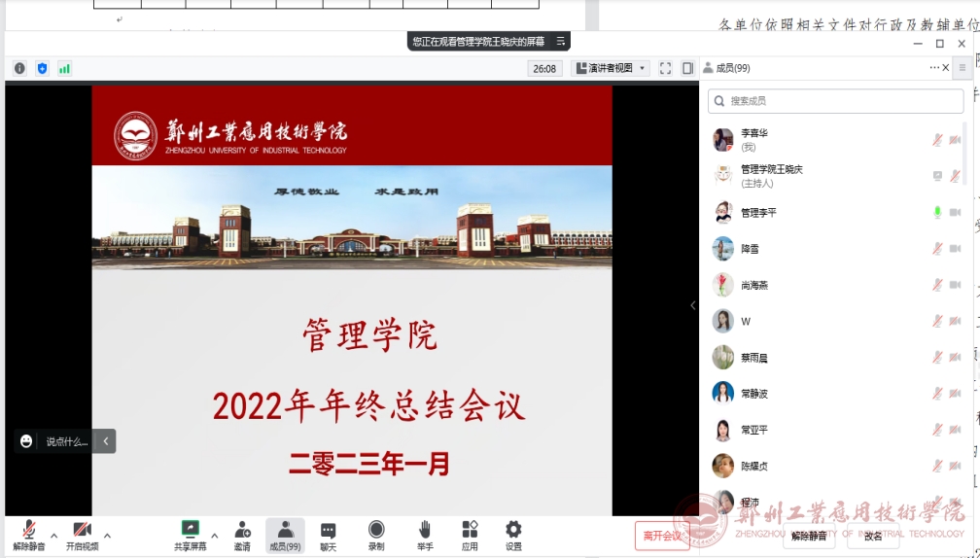This screenshot has width=980, height=558.
Task: Enter full screen mode
Action: pyautogui.click(x=665, y=68)
